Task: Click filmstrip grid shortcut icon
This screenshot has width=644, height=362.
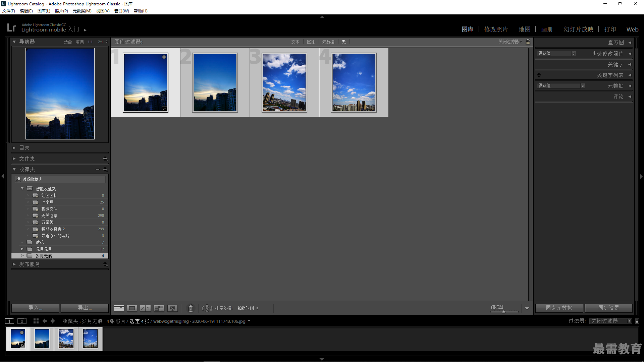Action: coord(36,321)
